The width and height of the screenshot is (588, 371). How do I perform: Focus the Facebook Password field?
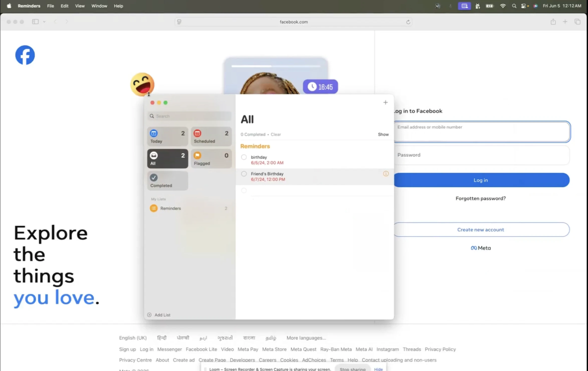(x=481, y=155)
